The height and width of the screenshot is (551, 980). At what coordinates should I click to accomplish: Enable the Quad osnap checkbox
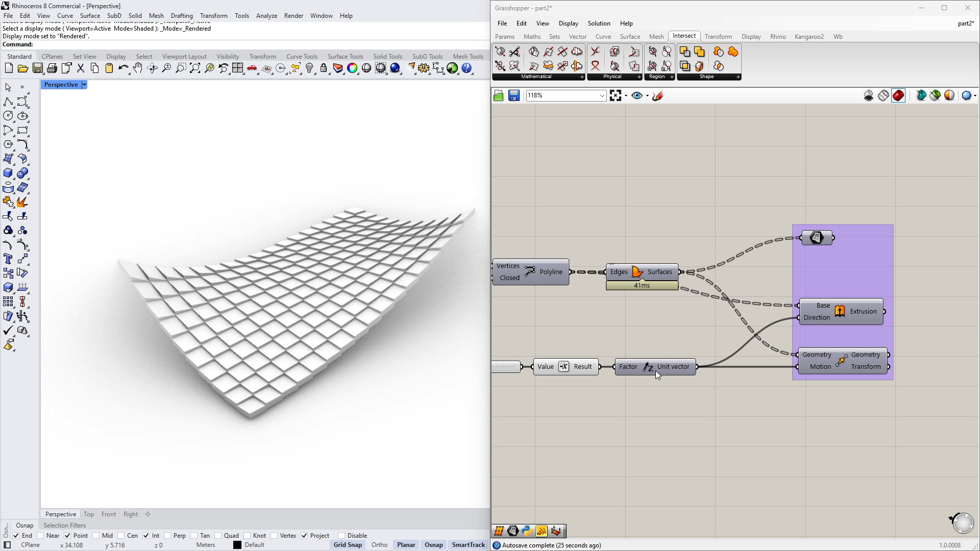218,536
